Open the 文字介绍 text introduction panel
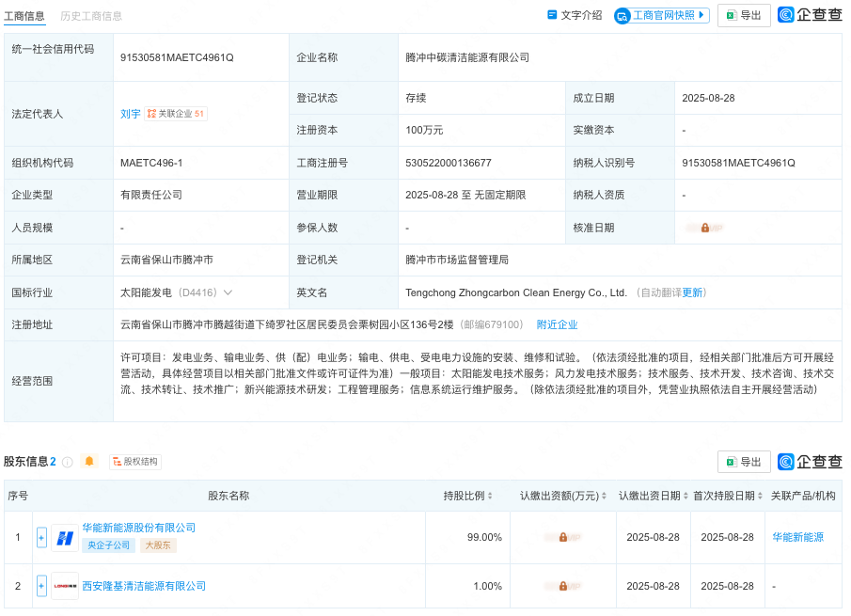 point(578,15)
